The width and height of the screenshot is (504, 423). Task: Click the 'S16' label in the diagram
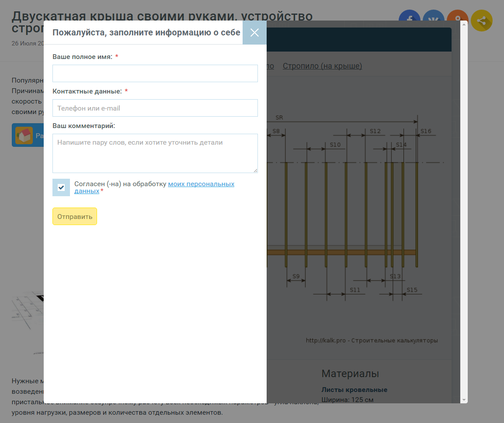click(x=426, y=131)
